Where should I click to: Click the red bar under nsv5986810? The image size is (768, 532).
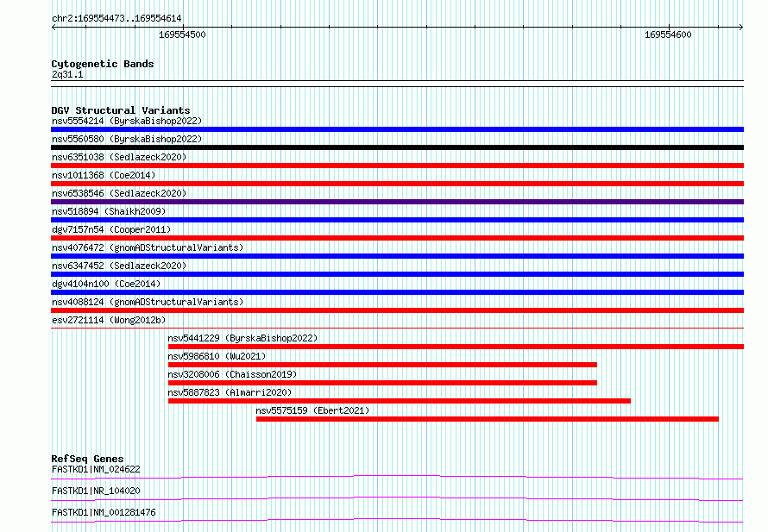382,365
